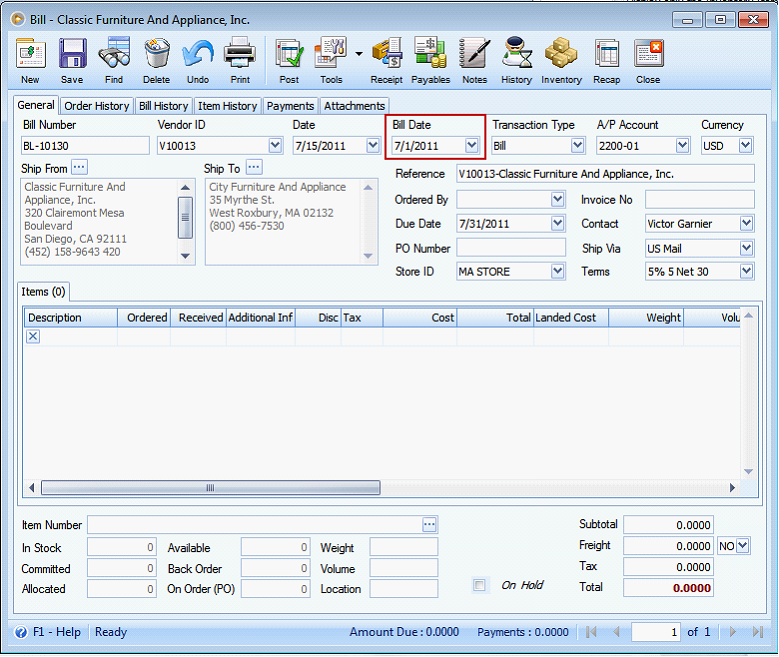
Task: Go to previous record navigation arrow
Action: pos(617,632)
